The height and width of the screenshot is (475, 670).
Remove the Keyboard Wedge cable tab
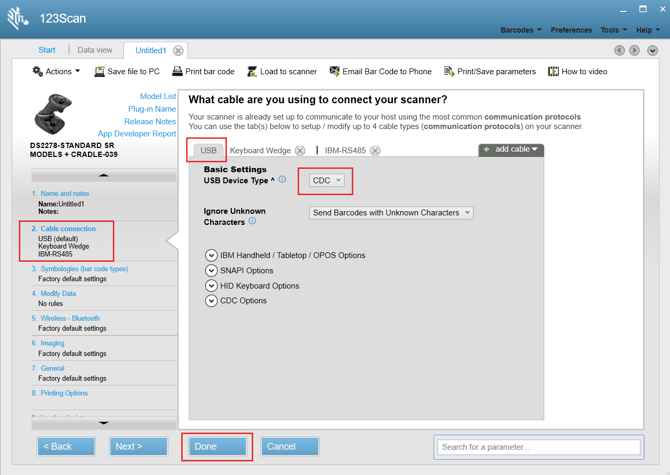pos(300,151)
